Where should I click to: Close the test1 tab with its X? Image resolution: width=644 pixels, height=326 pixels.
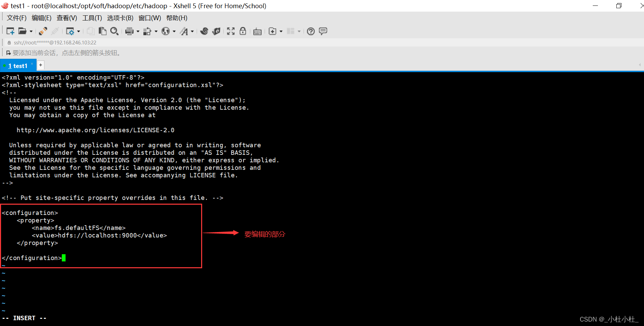(32, 64)
